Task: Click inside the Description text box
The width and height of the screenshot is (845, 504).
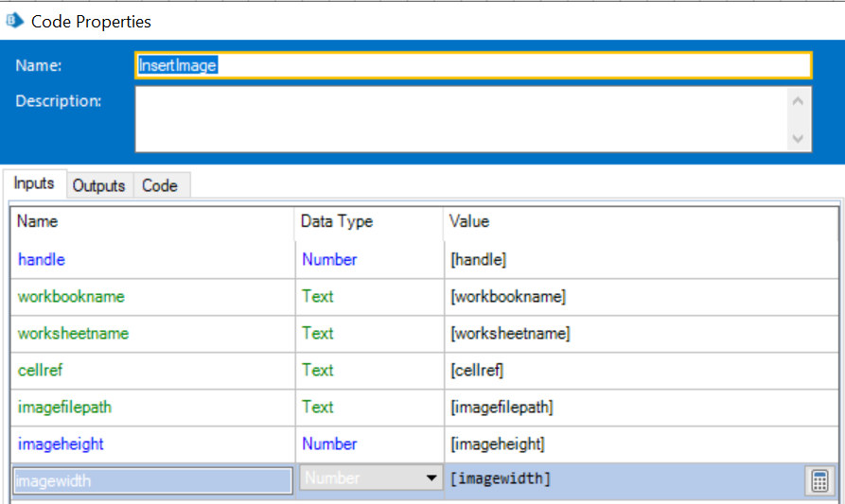Action: pyautogui.click(x=461, y=119)
